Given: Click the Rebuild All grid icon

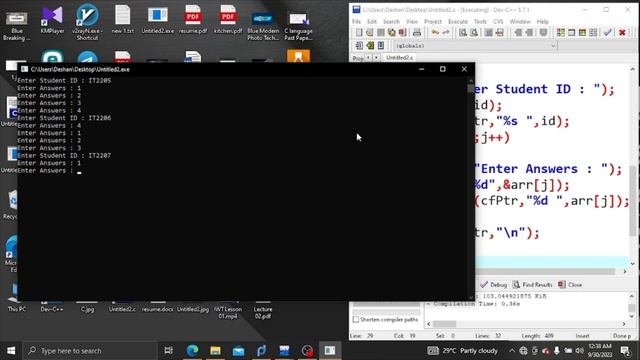Looking at the screenshot, I should [x=593, y=33].
